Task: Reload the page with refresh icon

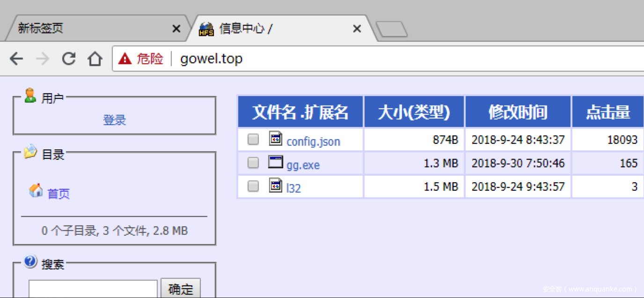Action: coord(69,59)
